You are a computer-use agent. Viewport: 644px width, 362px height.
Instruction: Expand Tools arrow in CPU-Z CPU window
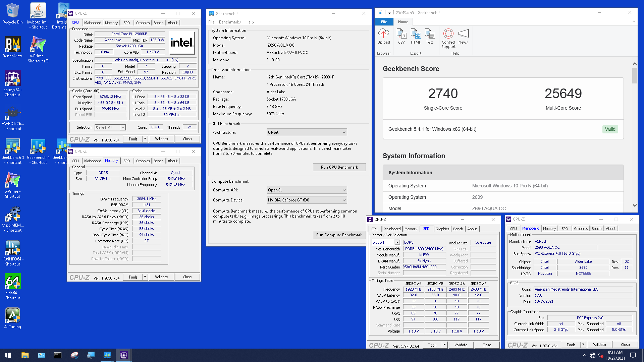tap(145, 139)
